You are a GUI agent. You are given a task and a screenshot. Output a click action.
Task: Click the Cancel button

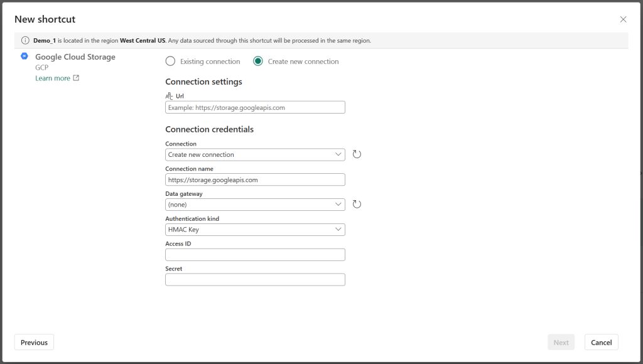coord(601,342)
